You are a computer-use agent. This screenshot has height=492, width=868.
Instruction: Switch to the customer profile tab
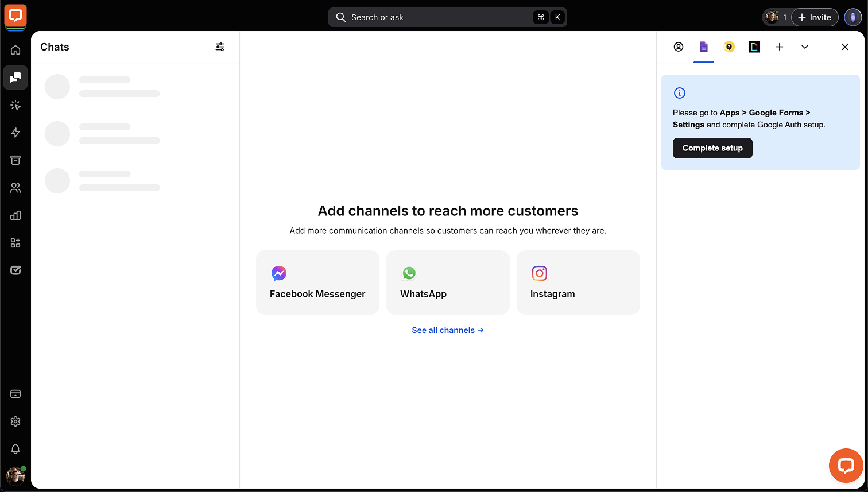679,47
